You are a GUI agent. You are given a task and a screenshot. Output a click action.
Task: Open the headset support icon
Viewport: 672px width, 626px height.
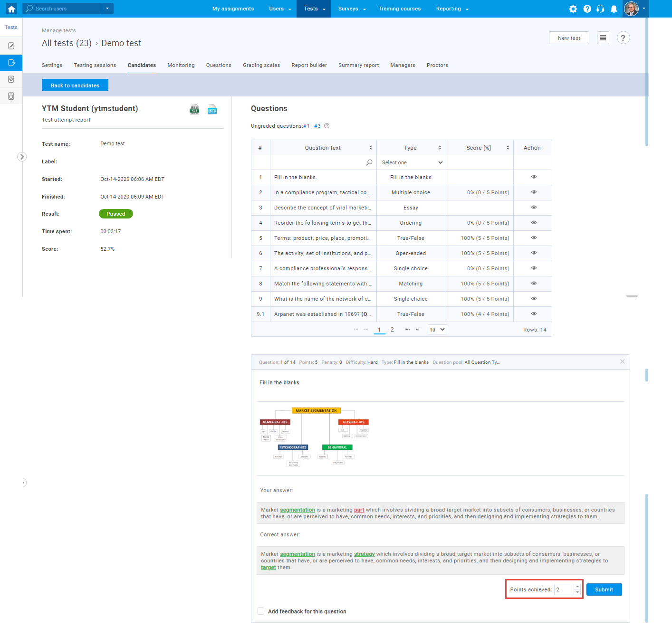[x=600, y=9]
